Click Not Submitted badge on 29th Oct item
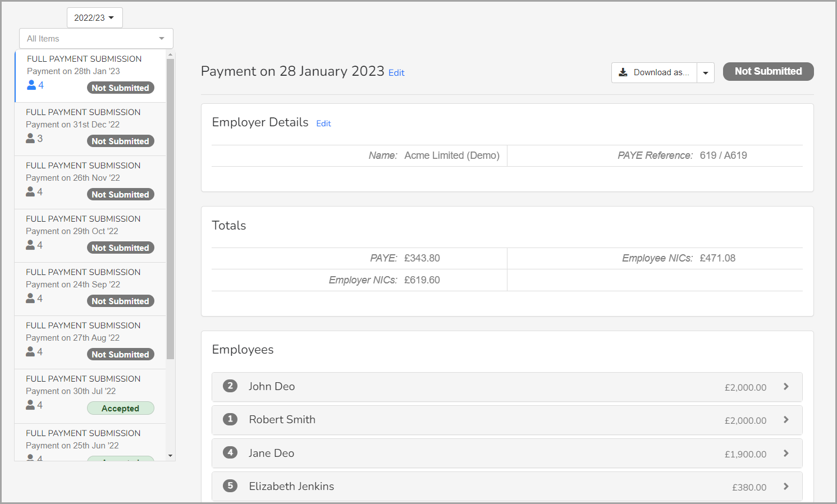 [x=121, y=248]
